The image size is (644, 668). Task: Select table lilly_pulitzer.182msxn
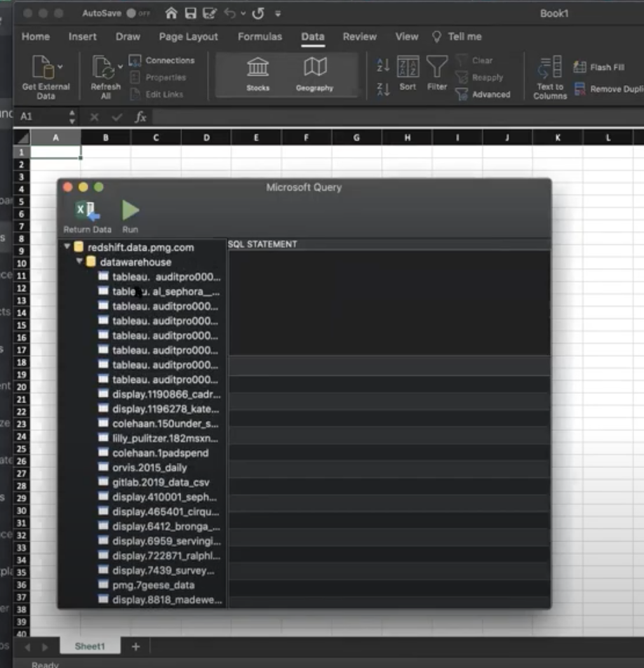click(158, 438)
